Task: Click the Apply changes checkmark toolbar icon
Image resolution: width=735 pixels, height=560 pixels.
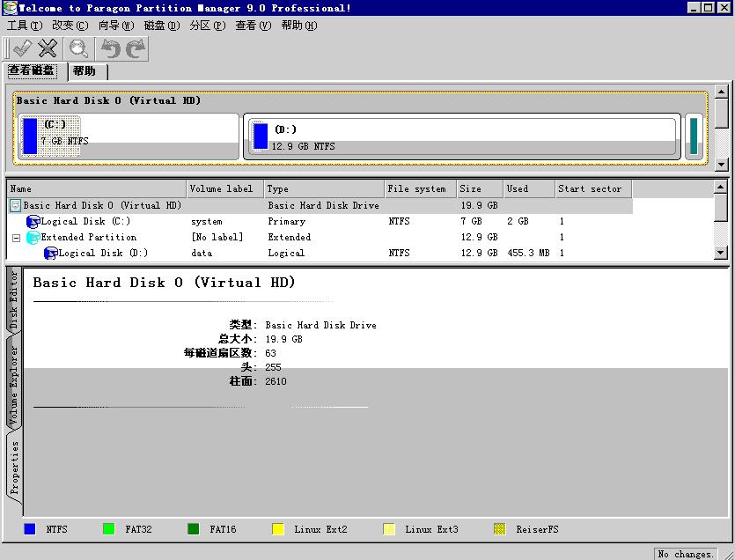Action: pyautogui.click(x=22, y=49)
